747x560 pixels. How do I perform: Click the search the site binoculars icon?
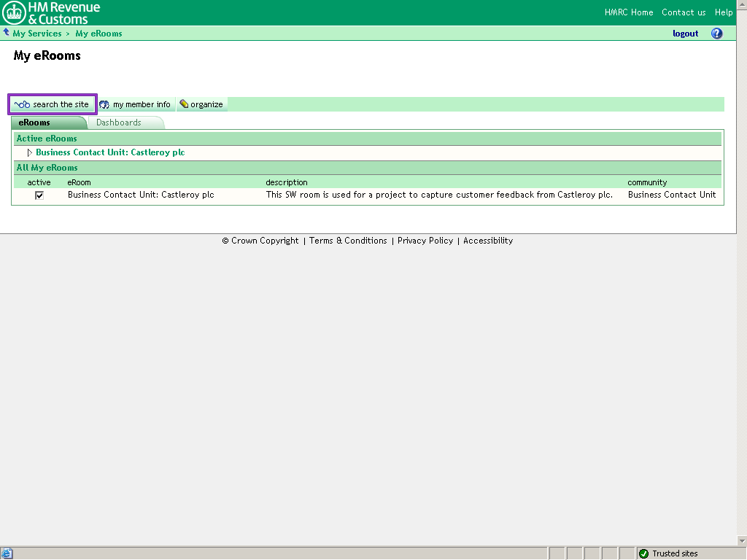coord(22,104)
